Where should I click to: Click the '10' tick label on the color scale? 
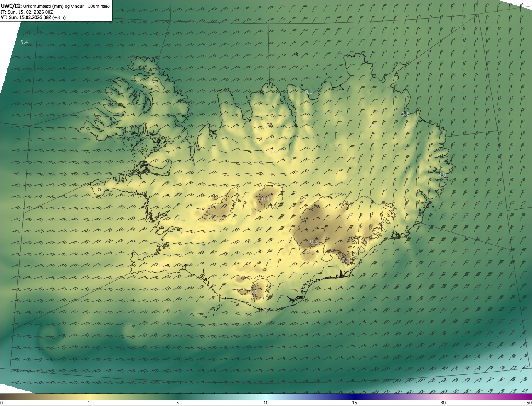tap(266, 403)
